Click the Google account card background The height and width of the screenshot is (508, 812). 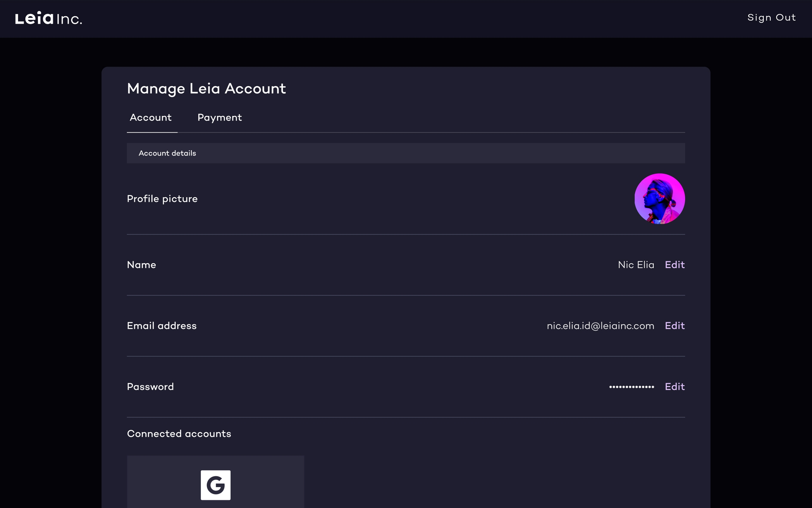pos(268,483)
